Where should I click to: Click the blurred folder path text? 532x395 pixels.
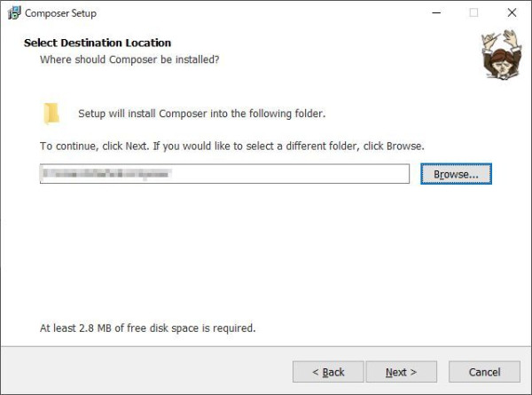[x=105, y=174]
